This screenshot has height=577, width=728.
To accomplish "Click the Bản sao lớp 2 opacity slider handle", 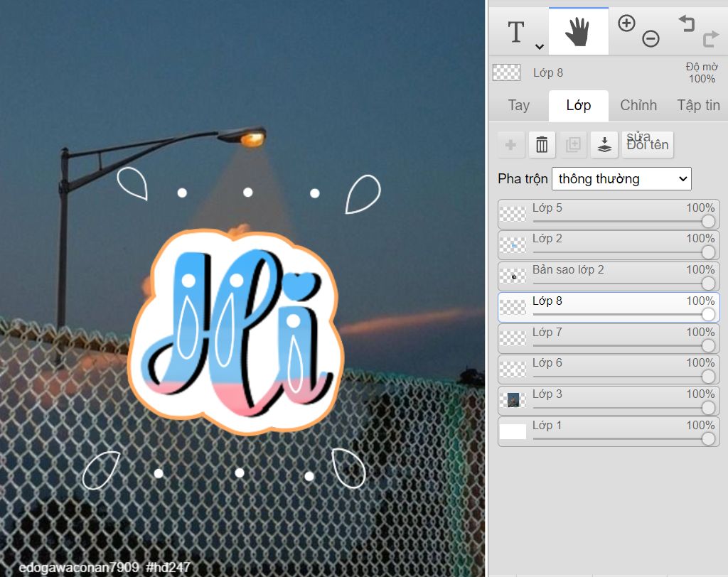I will pyautogui.click(x=708, y=284).
